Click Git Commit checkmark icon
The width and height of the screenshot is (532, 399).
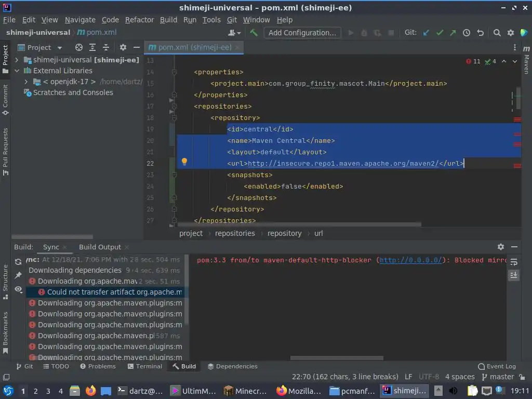[440, 33]
